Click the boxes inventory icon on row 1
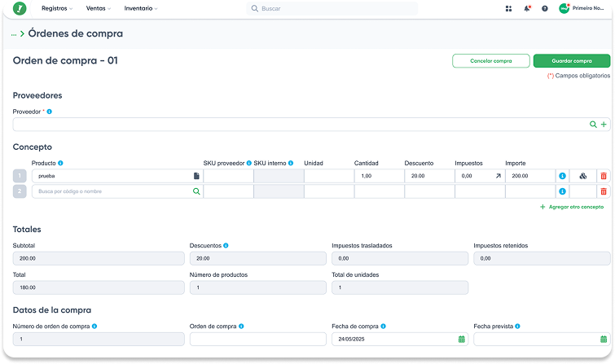The width and height of the screenshot is (615, 364). (x=583, y=176)
